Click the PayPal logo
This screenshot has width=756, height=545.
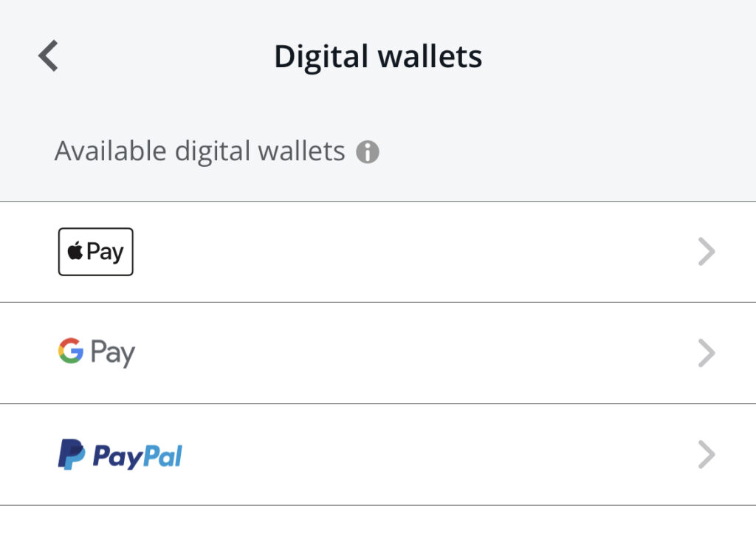point(120,454)
